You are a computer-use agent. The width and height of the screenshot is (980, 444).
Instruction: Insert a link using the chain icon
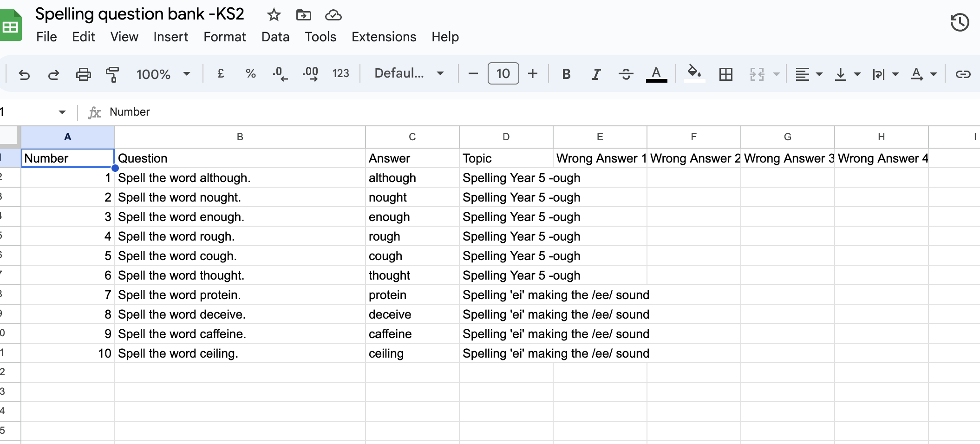click(962, 74)
